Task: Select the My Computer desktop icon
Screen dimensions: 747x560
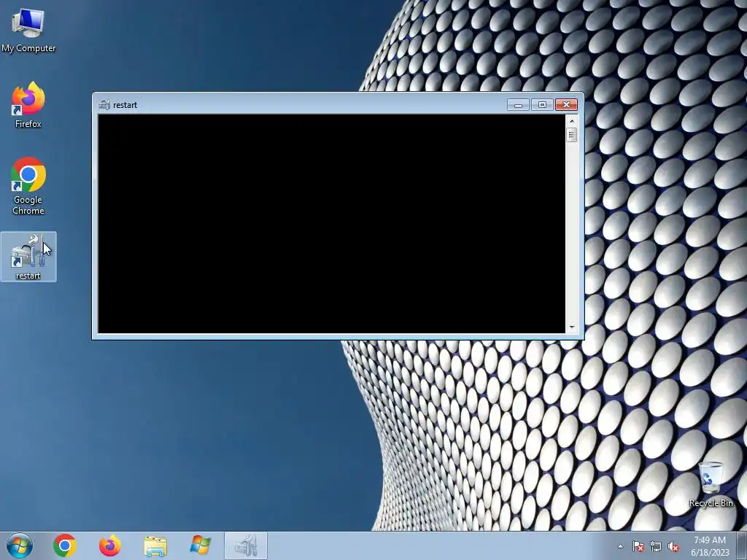Action: (28, 31)
